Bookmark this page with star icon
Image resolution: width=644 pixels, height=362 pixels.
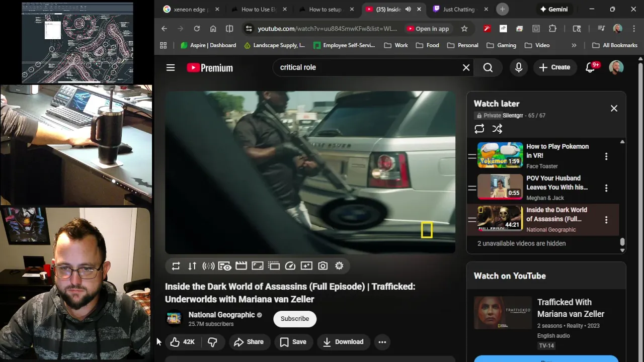coord(464,29)
